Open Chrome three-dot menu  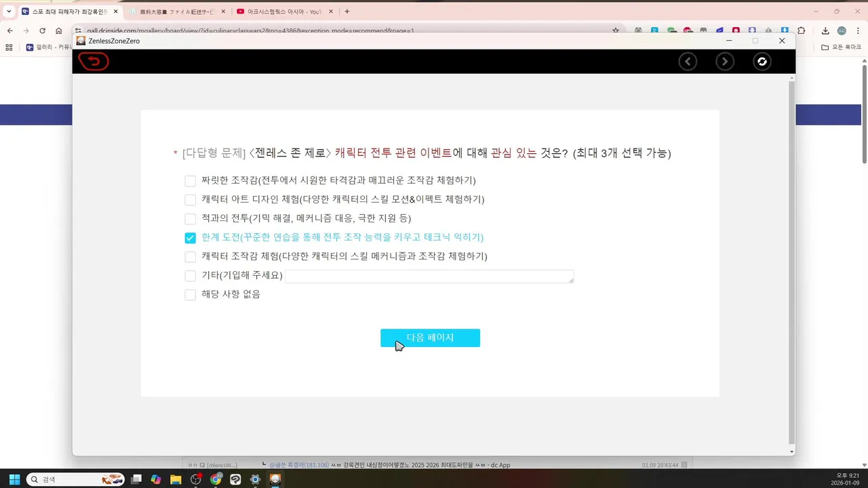click(857, 30)
